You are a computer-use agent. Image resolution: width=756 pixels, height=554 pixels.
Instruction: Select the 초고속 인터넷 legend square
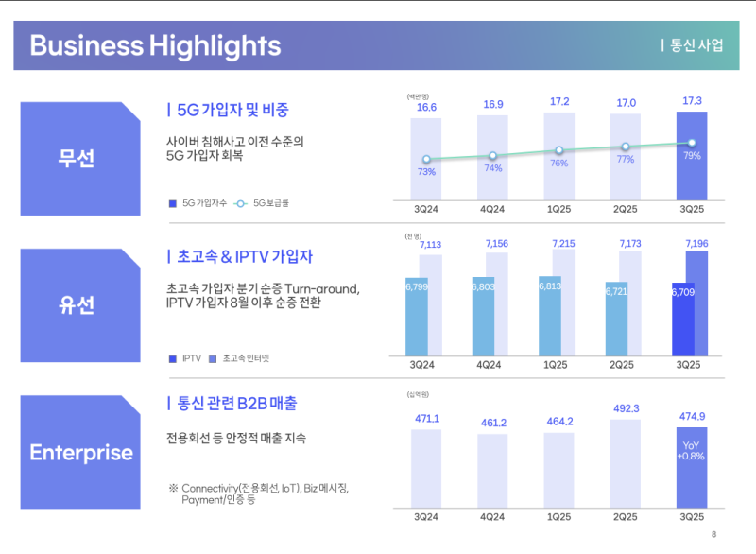click(x=213, y=358)
